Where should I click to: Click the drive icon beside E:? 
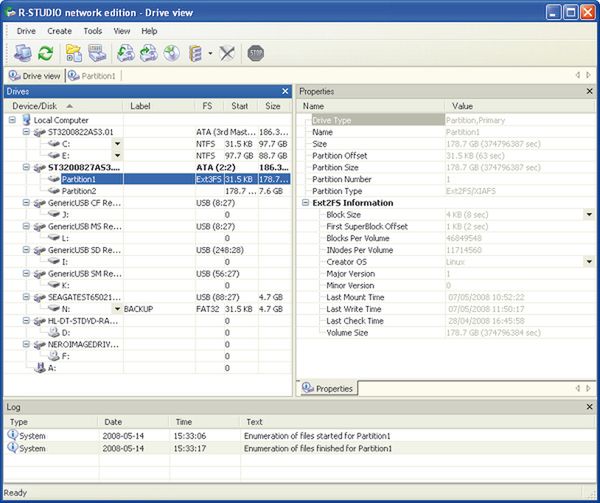click(x=54, y=156)
